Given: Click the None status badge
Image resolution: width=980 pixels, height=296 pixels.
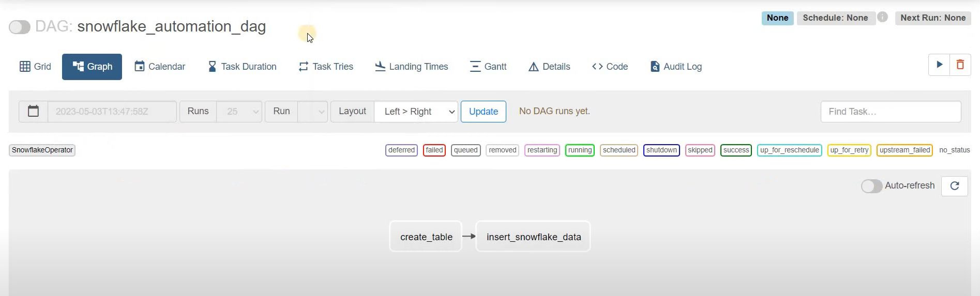Looking at the screenshot, I should pyautogui.click(x=777, y=18).
